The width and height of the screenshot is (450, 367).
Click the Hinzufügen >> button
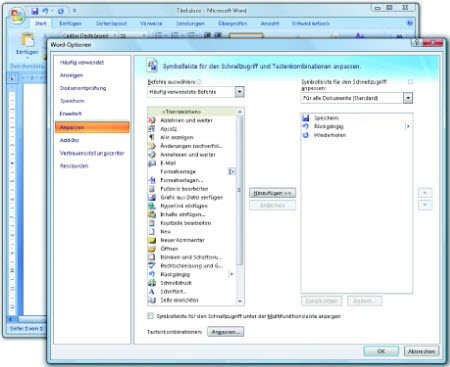click(x=272, y=193)
